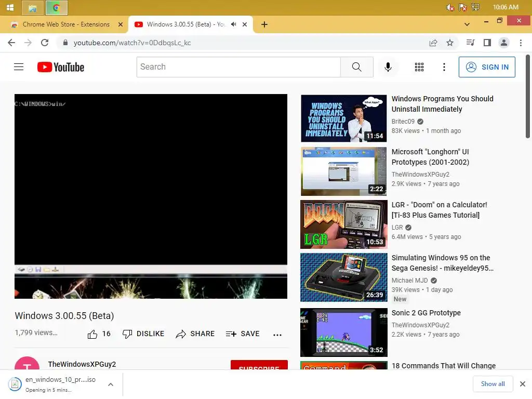532x399 pixels.
Task: Click the SIGN IN button
Action: (x=487, y=67)
